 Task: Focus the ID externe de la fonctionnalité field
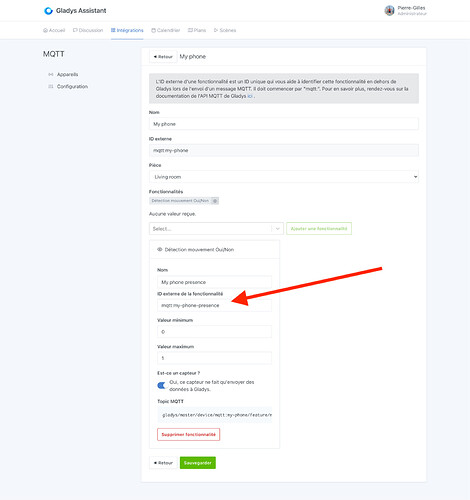pos(214,305)
